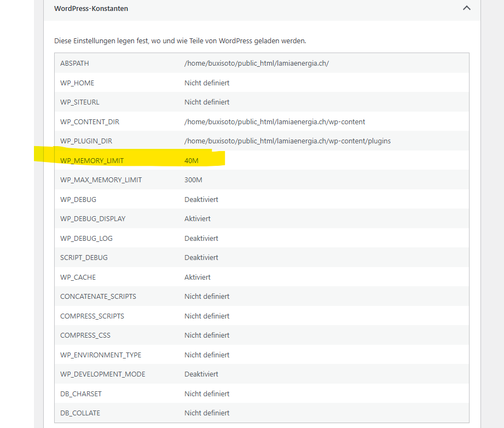Click Deaktiviert value for WP_DEBUG_LOG

pyautogui.click(x=201, y=239)
